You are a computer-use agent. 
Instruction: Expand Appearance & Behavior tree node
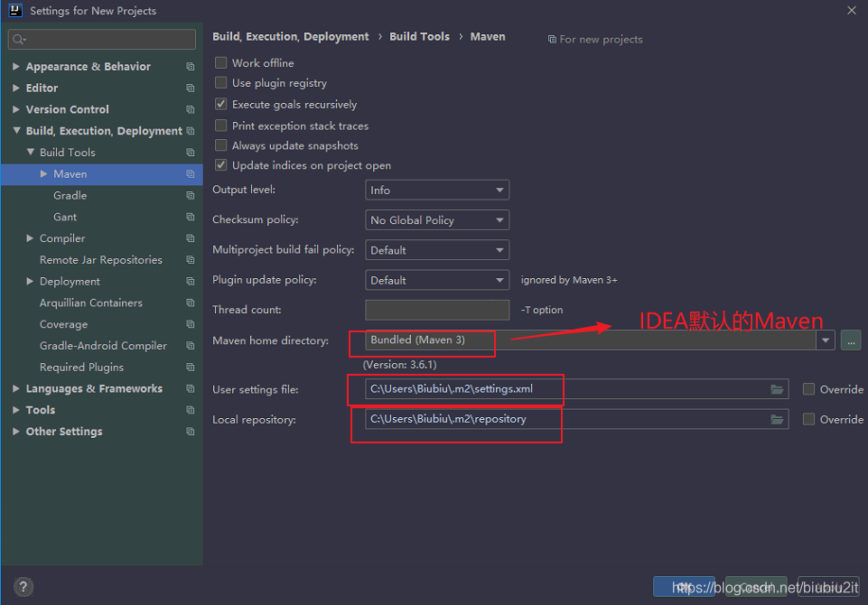coord(16,67)
